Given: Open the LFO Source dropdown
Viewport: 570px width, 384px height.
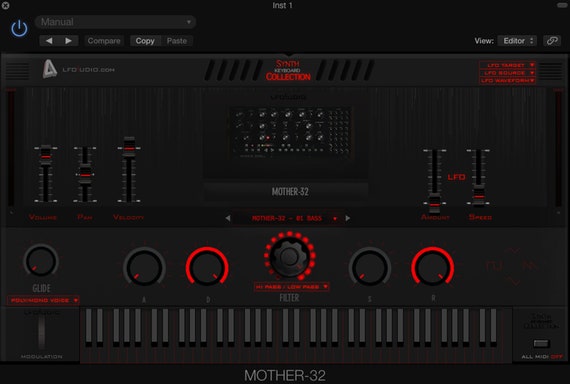Looking at the screenshot, I should (507, 73).
